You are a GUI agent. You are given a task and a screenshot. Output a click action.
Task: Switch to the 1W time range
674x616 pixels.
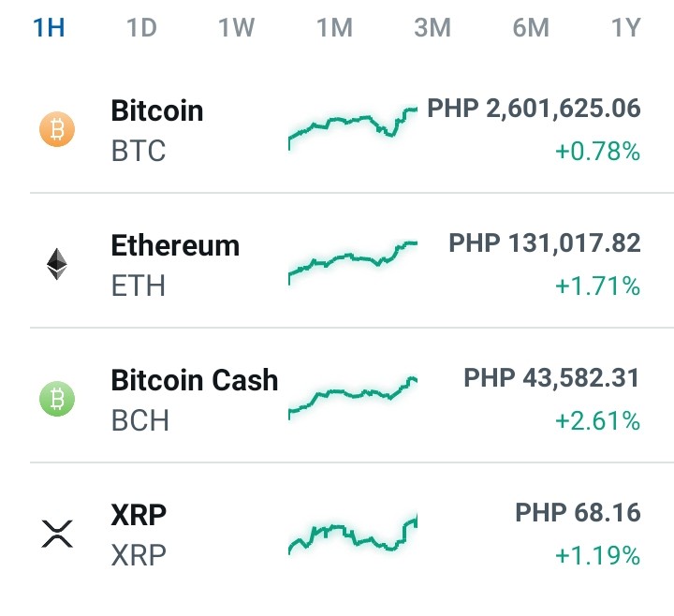(237, 27)
